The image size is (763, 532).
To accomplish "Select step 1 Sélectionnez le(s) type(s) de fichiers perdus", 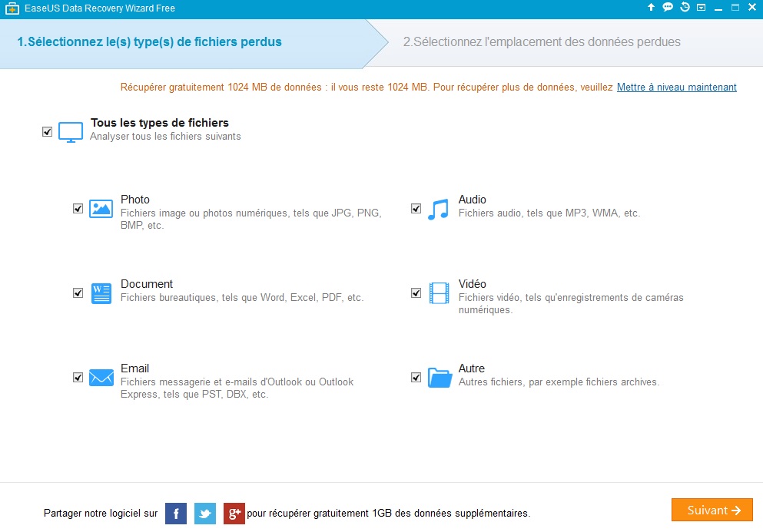I will pyautogui.click(x=149, y=41).
